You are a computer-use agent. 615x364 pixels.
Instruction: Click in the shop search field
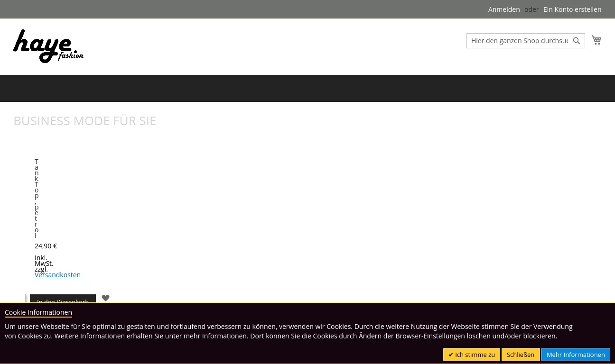[x=519, y=41]
